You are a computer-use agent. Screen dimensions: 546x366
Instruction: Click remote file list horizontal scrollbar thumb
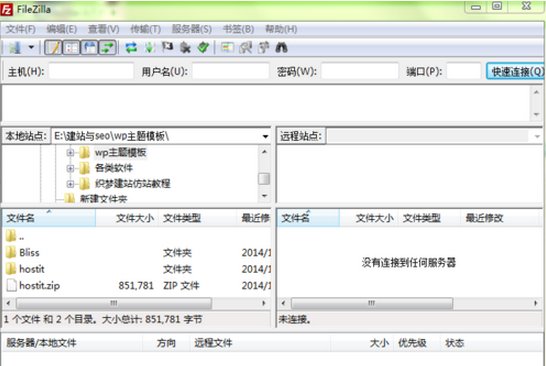point(372,303)
